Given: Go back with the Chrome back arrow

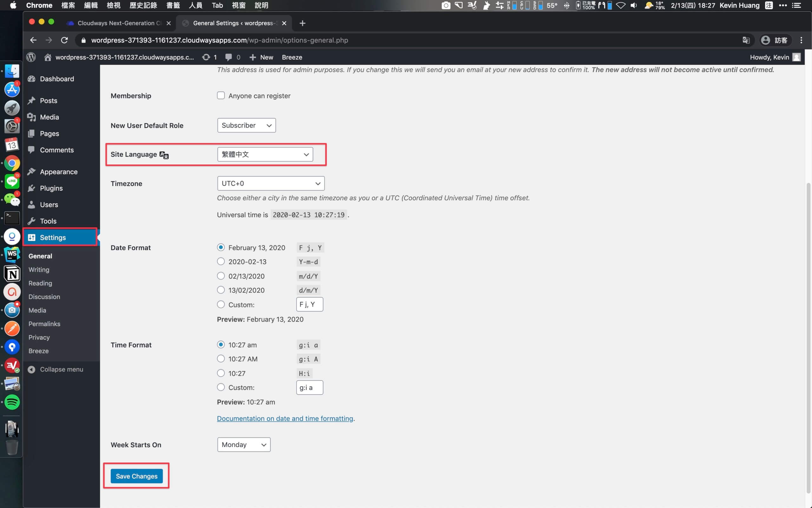Looking at the screenshot, I should pyautogui.click(x=33, y=40).
